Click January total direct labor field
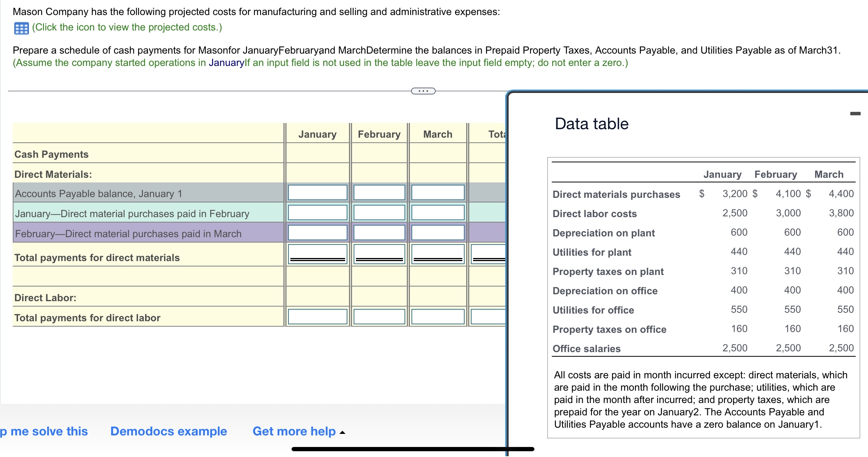 (x=317, y=317)
